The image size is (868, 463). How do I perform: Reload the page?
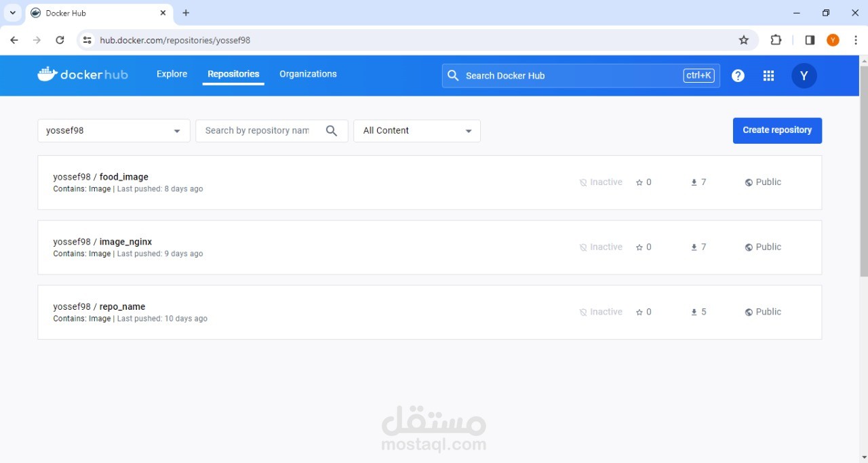pyautogui.click(x=60, y=40)
